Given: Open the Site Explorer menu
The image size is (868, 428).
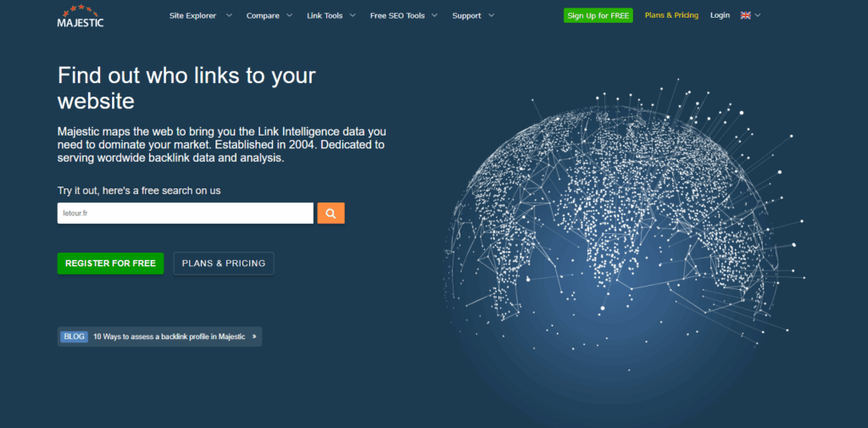Looking at the screenshot, I should coord(192,15).
